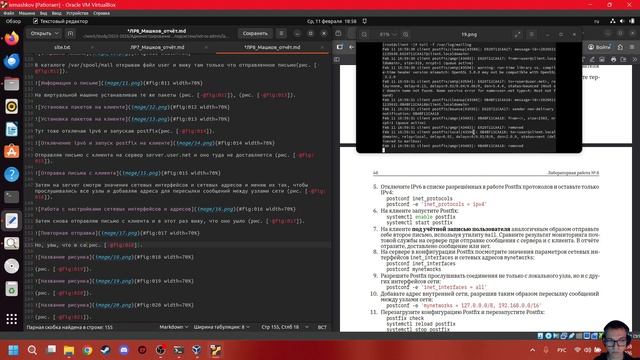The width and height of the screenshot is (640, 360).
Task: Open the Help icon in the dock
Action: click(11, 175)
